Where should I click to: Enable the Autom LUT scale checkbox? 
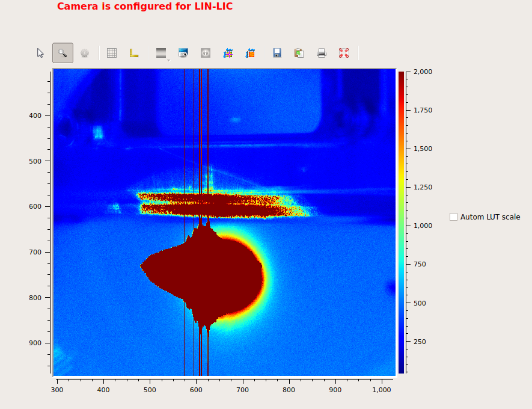click(453, 217)
